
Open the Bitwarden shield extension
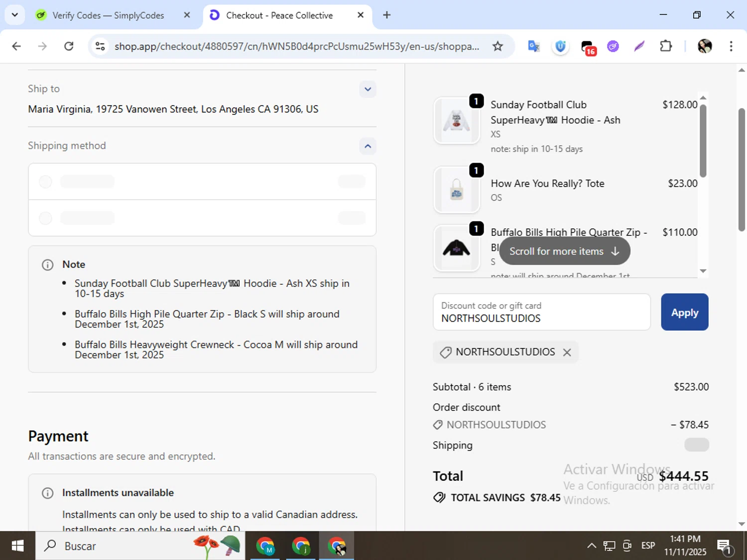point(561,46)
